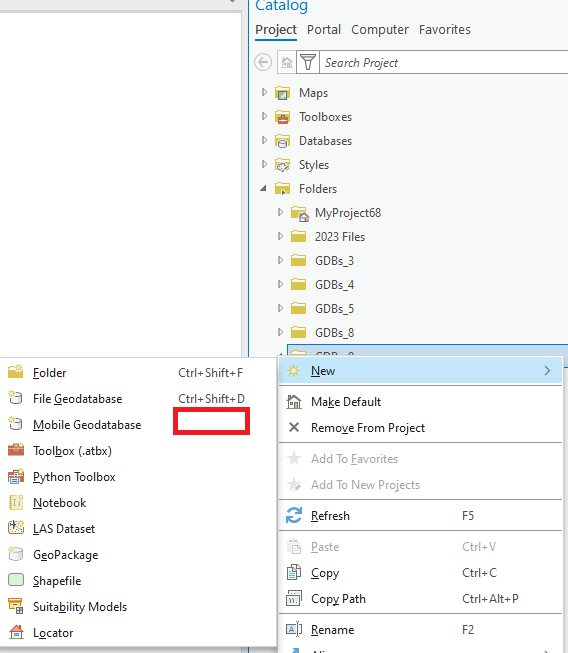568x653 pixels.
Task: Create a new Locator
Action: coord(138,633)
